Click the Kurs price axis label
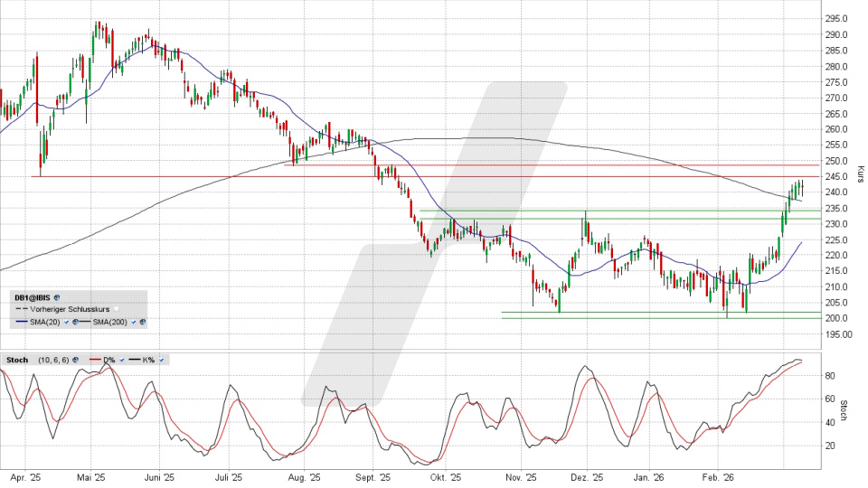Image resolution: width=868 pixels, height=488 pixels. (860, 174)
